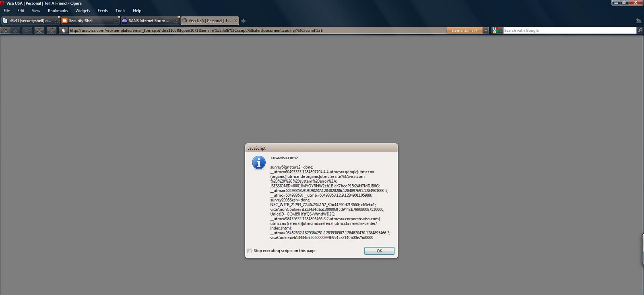Click the Opera logo in title bar
Image resolution: width=644 pixels, height=295 pixels.
click(2, 3)
